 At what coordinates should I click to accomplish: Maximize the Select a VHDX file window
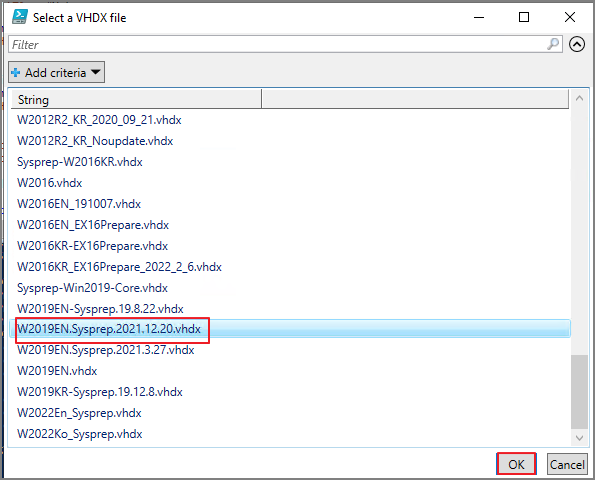[x=524, y=17]
